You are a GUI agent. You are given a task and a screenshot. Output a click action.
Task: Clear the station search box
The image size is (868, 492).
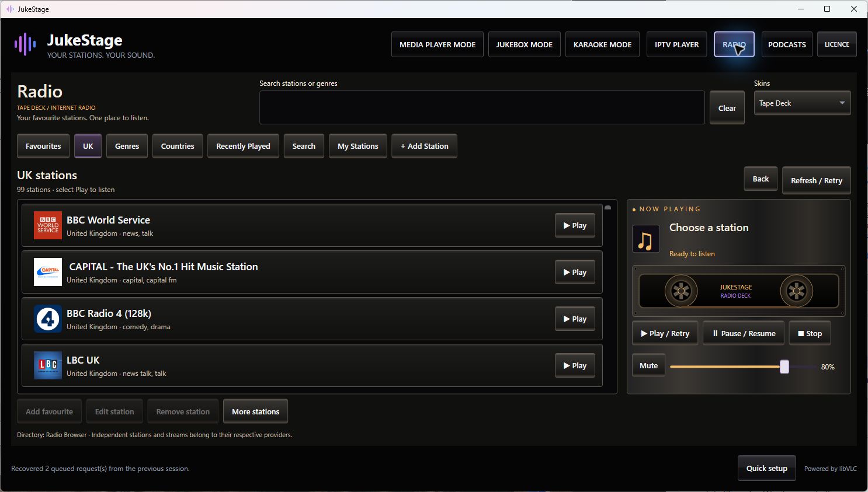727,108
